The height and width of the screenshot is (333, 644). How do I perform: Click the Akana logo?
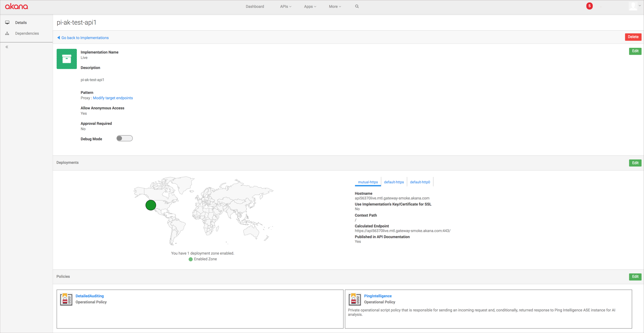17,6
